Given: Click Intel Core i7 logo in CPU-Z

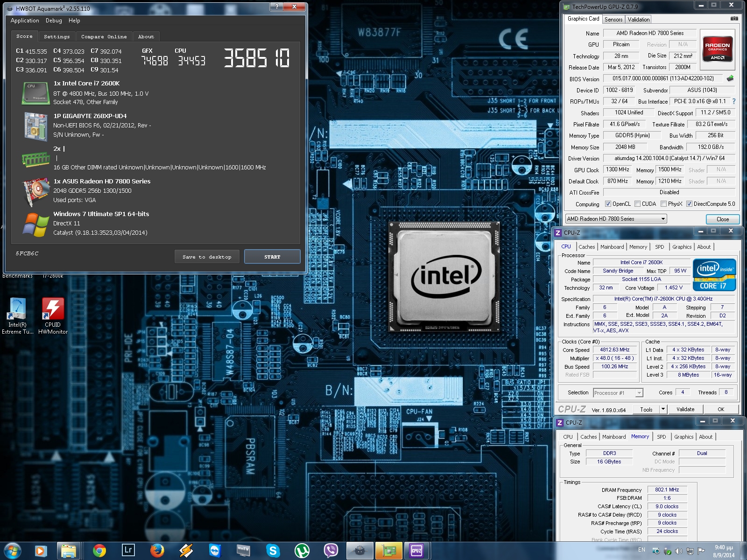Looking at the screenshot, I should (x=715, y=275).
